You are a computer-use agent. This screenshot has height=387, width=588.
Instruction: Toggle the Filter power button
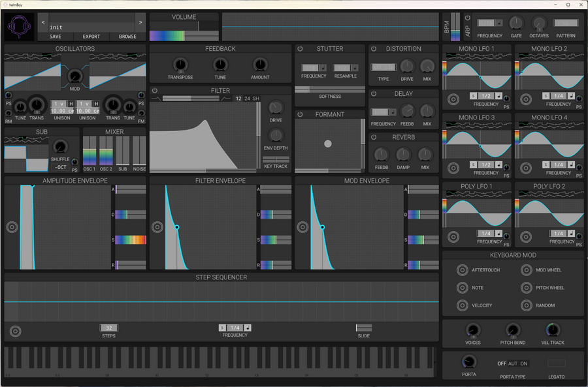(x=154, y=90)
